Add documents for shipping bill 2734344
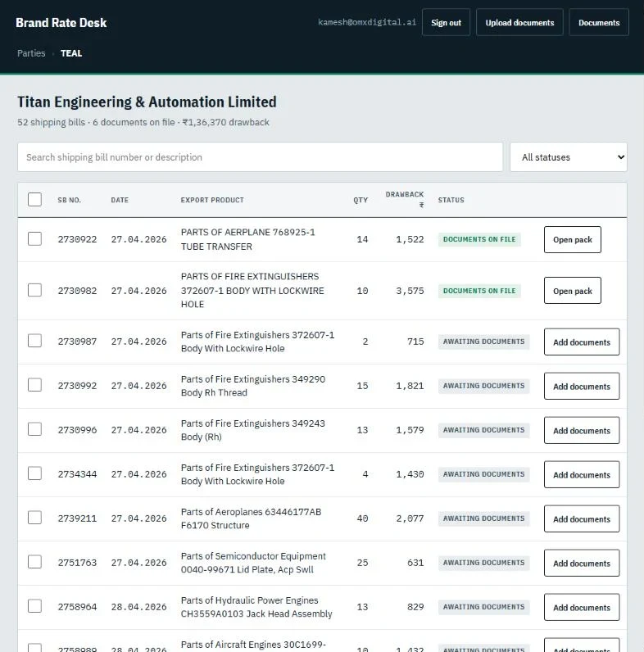 582,474
